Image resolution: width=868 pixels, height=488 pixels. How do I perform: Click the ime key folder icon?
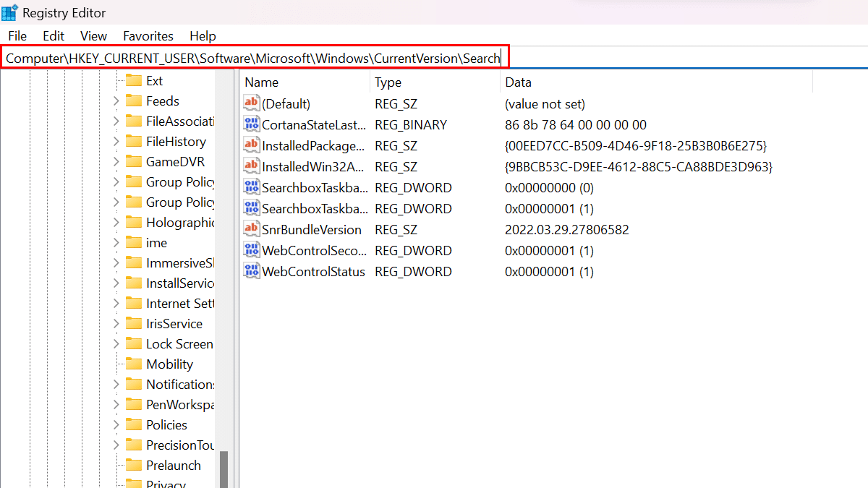(133, 242)
